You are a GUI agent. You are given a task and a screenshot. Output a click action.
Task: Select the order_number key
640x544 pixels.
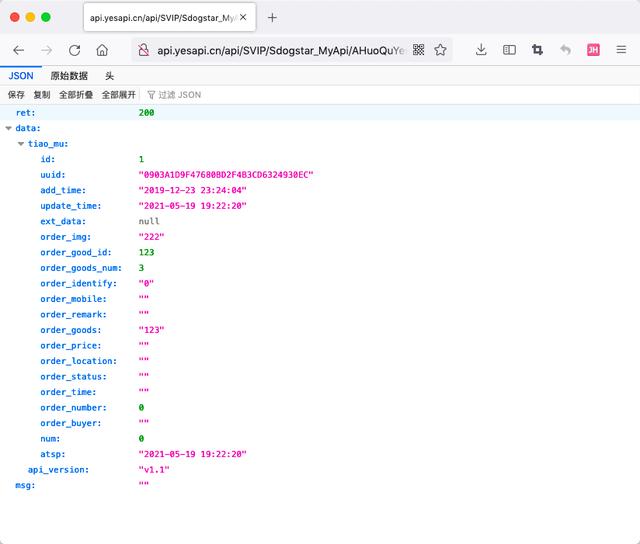coord(73,407)
